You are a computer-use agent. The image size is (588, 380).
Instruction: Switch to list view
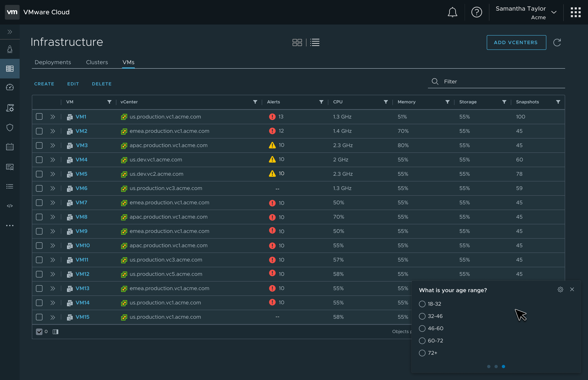pyautogui.click(x=315, y=42)
